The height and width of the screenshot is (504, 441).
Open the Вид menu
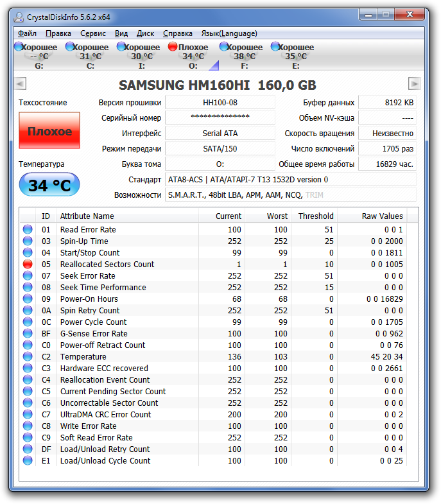(121, 33)
